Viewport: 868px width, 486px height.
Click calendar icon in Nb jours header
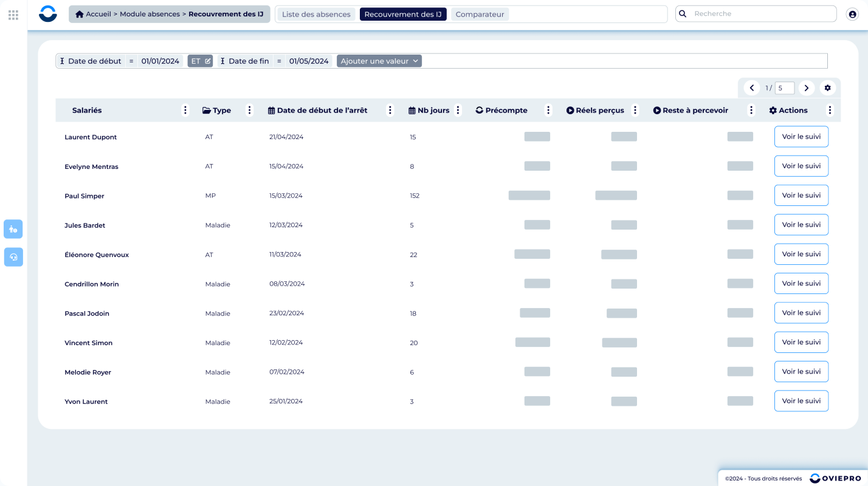pyautogui.click(x=412, y=111)
